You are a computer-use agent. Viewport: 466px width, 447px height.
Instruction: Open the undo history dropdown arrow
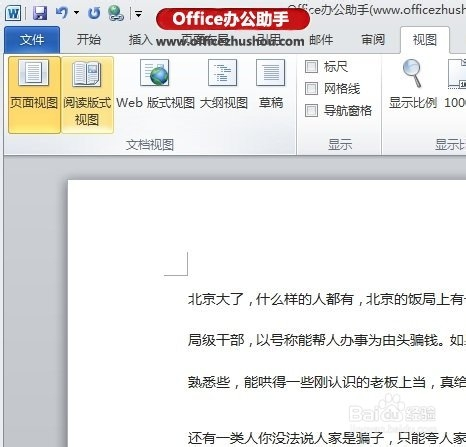(x=77, y=13)
